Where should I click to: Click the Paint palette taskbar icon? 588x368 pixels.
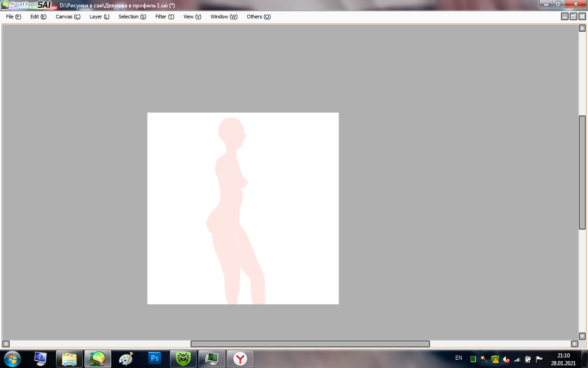[126, 358]
